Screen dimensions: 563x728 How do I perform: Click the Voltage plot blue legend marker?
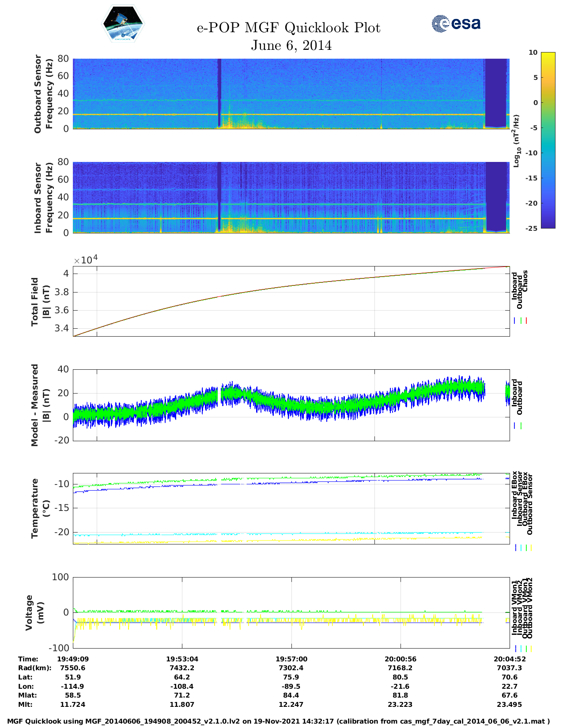(516, 649)
